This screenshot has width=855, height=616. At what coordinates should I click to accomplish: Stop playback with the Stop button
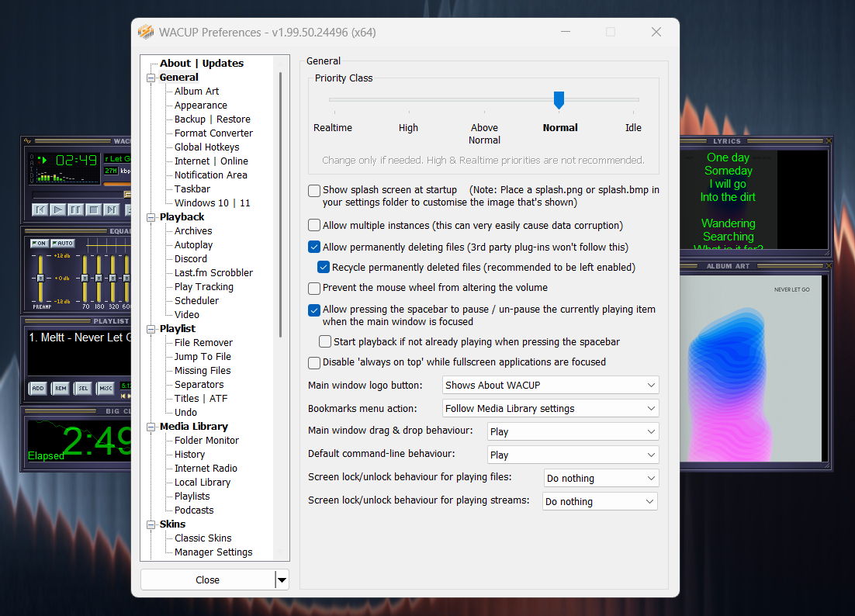[x=93, y=209]
